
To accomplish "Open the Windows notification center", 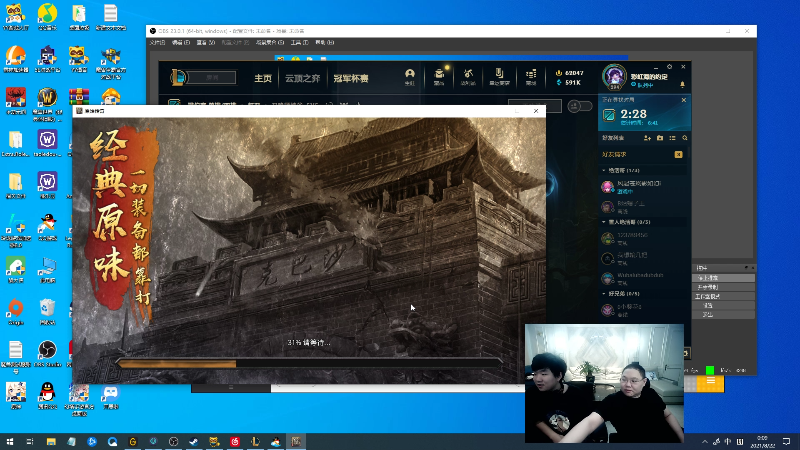I will click(787, 441).
